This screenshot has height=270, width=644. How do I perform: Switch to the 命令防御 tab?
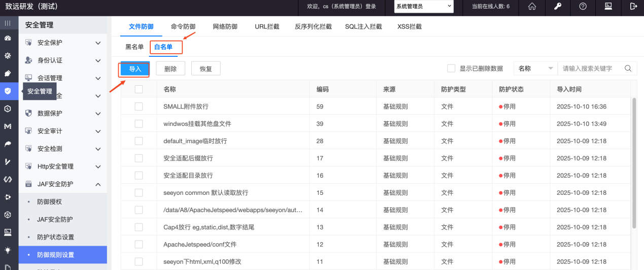[183, 26]
